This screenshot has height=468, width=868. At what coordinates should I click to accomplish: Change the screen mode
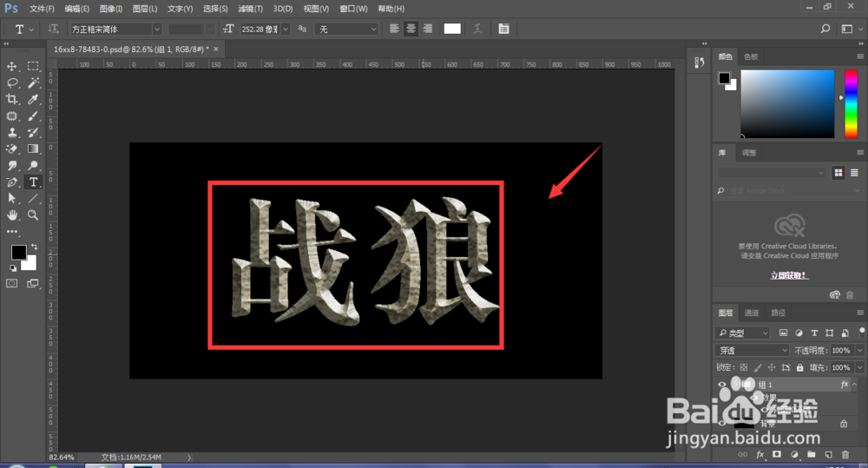(33, 283)
